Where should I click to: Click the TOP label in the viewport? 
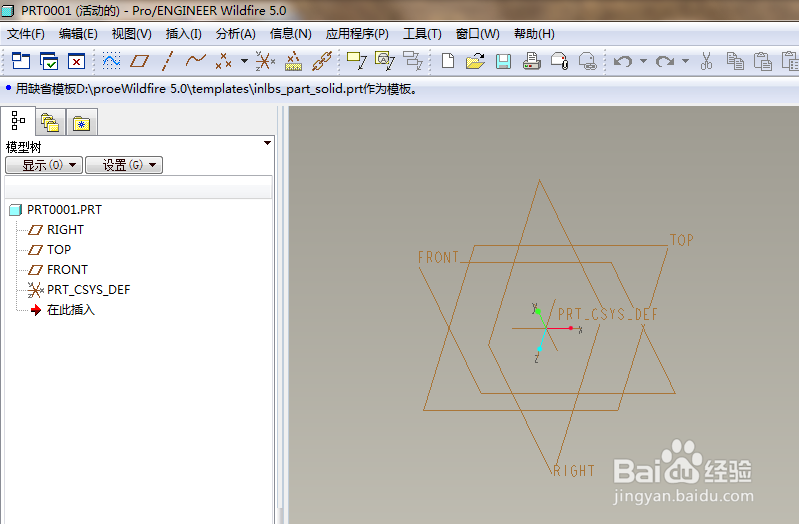681,240
